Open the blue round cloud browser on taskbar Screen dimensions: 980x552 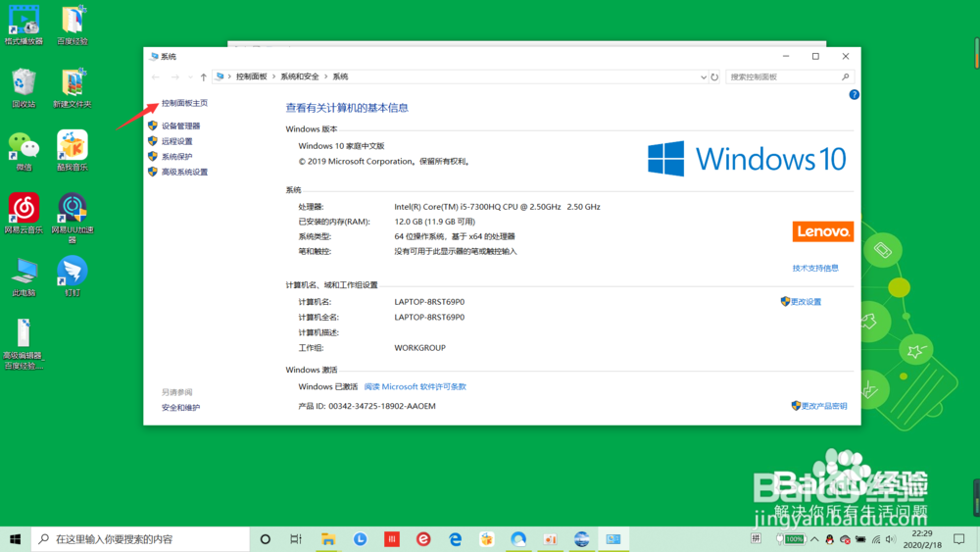(518, 539)
